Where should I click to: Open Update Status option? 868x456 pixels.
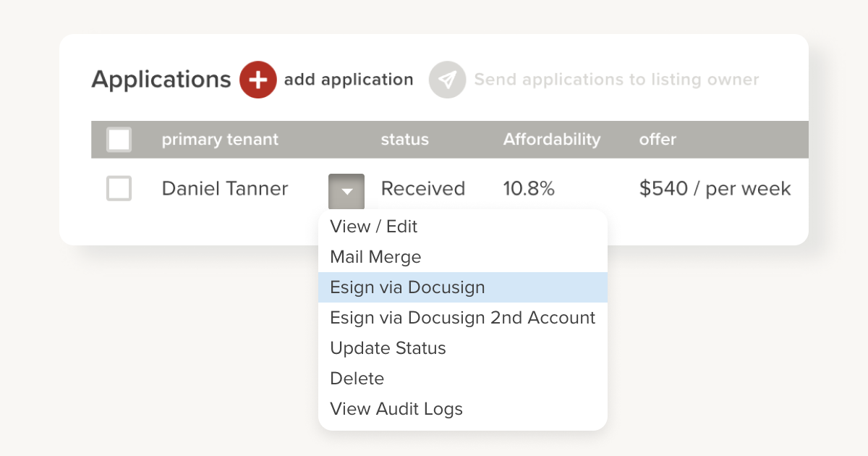coord(388,348)
